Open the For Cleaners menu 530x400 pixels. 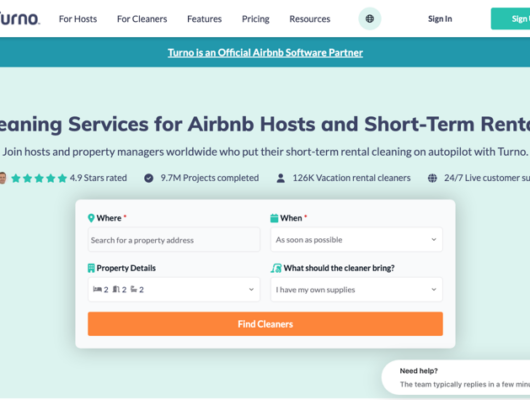point(142,19)
